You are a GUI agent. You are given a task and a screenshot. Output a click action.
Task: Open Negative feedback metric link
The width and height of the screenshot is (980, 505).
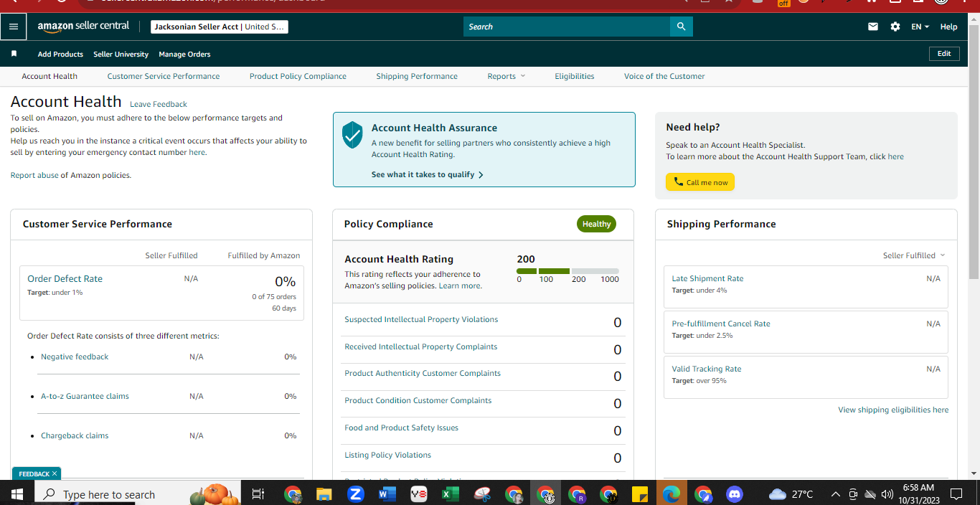75,357
